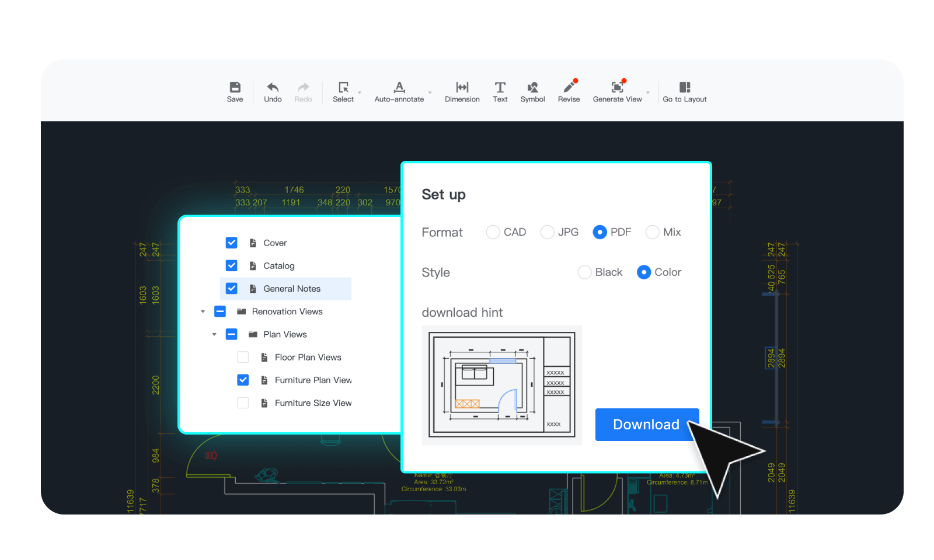The image size is (934, 560).
Task: Select CAD as the format
Action: click(493, 232)
